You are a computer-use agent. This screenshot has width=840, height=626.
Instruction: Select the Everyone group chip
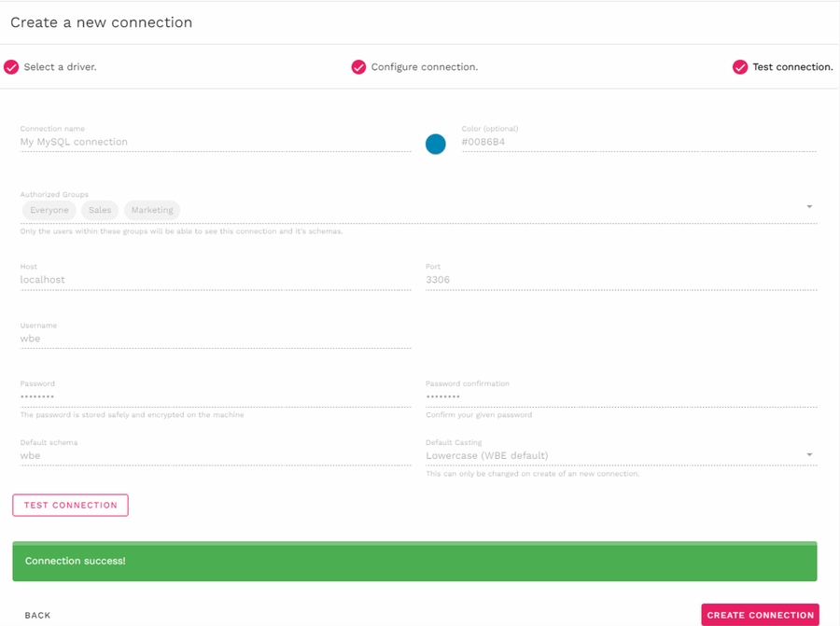[x=49, y=210]
